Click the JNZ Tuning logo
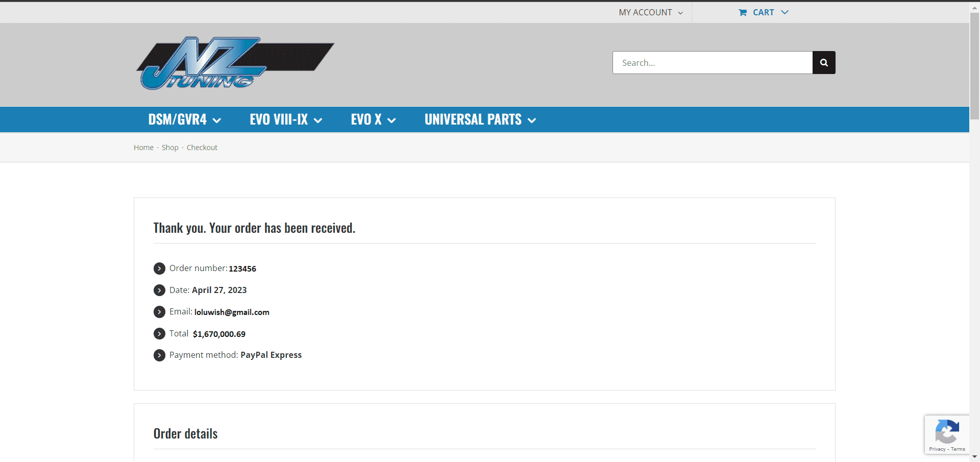The width and height of the screenshot is (980, 462). point(235,63)
